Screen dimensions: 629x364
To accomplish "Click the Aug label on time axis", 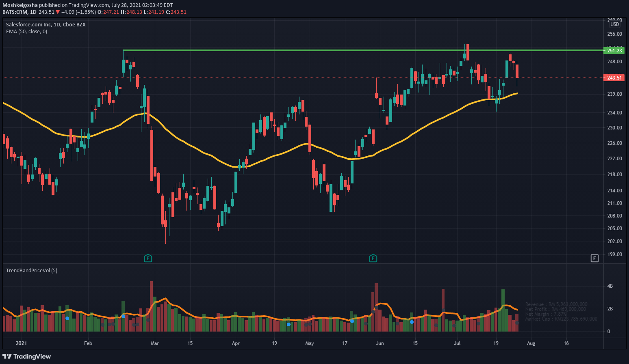I will [x=531, y=343].
